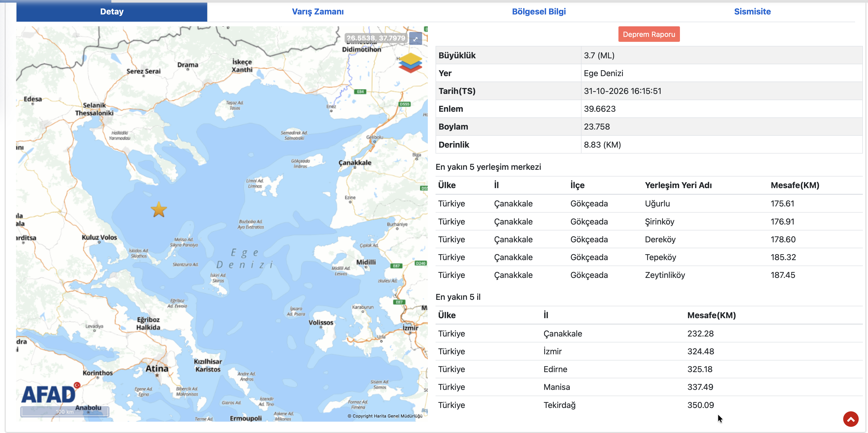
Task: Open the Varış Zamanı tab
Action: click(x=317, y=12)
